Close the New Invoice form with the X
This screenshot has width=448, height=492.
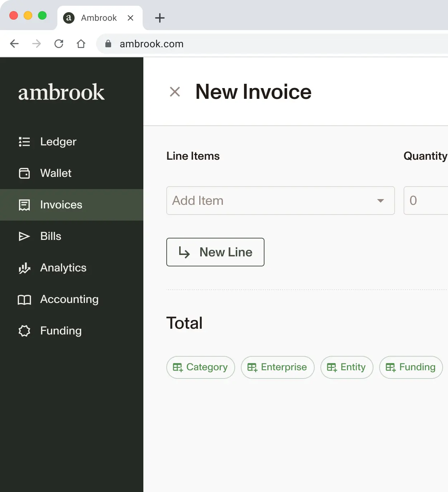pos(175,92)
